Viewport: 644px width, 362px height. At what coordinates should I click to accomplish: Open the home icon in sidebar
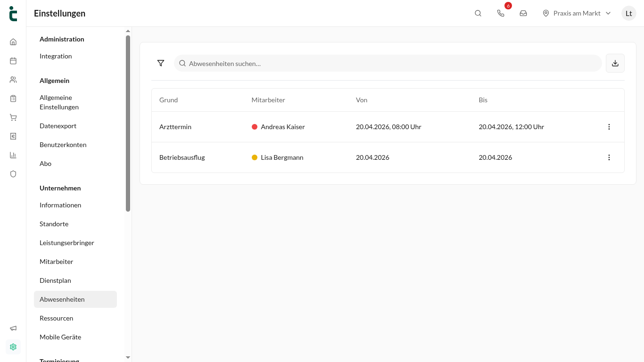tap(13, 42)
